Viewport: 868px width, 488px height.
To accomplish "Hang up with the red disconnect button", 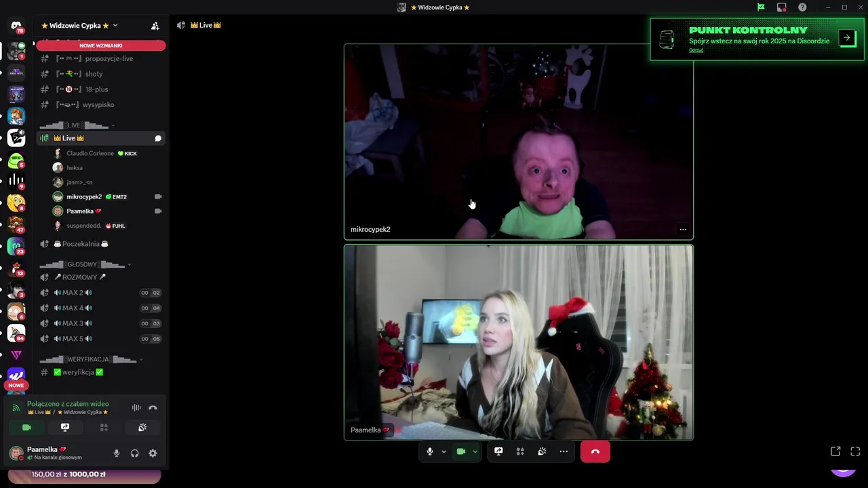I will (x=595, y=451).
